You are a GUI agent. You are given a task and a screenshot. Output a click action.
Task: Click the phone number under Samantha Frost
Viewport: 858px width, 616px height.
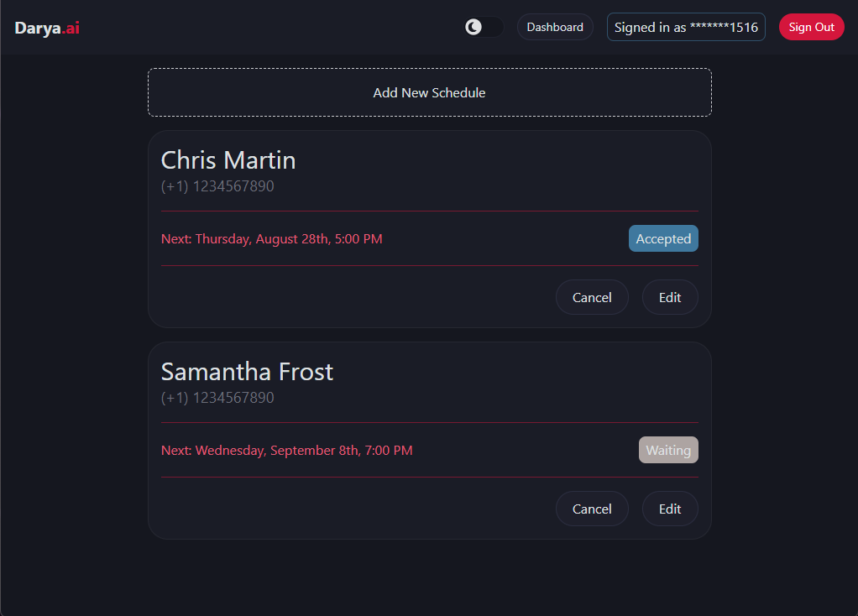pyautogui.click(x=217, y=398)
